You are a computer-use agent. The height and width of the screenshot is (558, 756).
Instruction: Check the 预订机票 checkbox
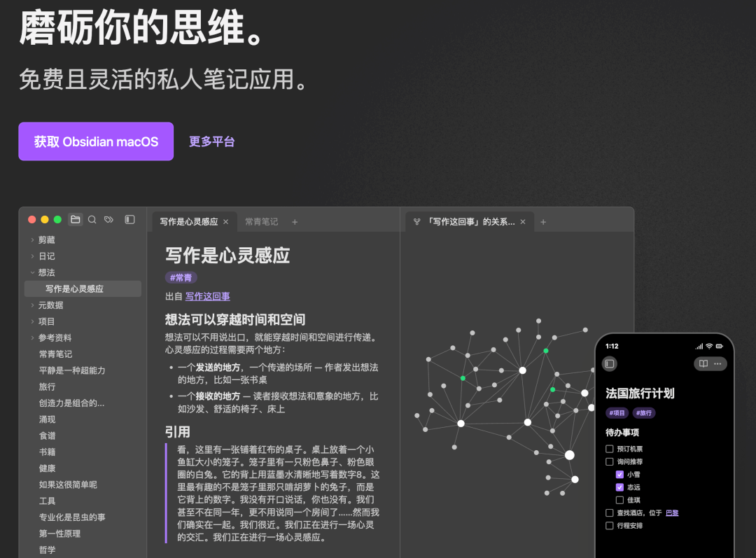(x=610, y=449)
